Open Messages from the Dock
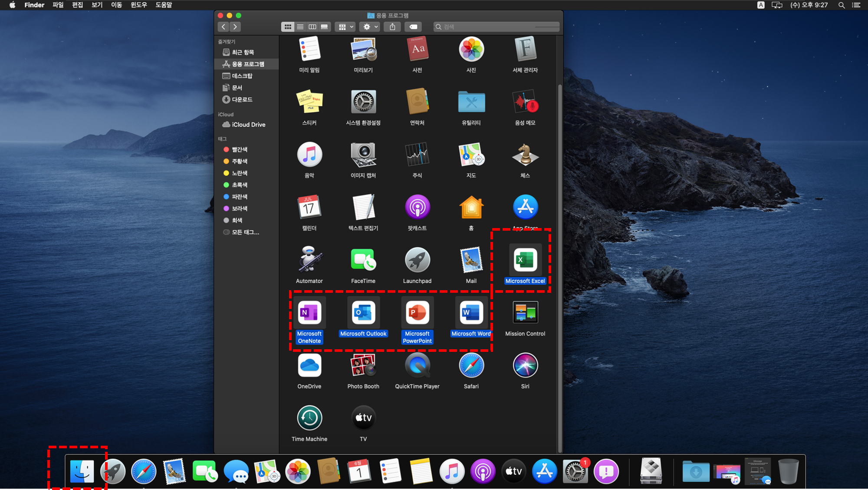868x490 pixels. (x=236, y=471)
